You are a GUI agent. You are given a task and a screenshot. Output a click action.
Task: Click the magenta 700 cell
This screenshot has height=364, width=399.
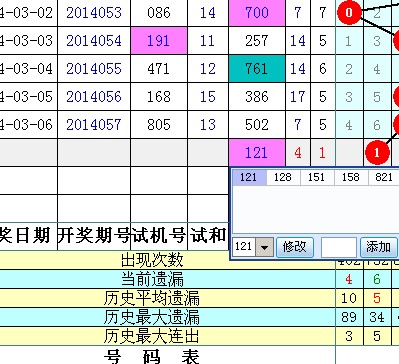(x=257, y=13)
